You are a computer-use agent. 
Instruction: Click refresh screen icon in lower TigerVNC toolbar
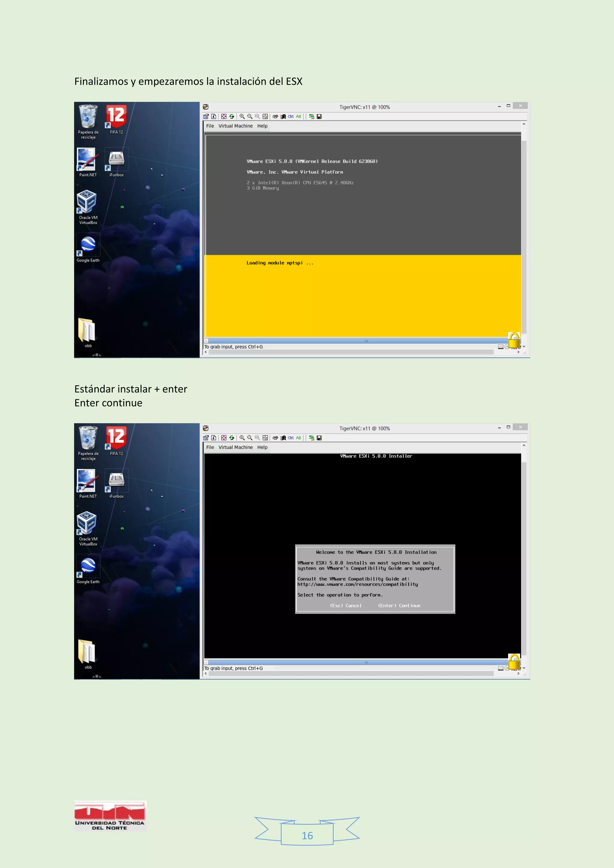point(232,438)
